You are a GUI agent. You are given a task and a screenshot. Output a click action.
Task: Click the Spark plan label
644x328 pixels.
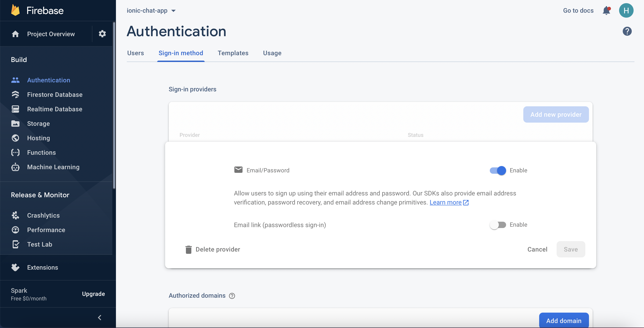(x=19, y=290)
